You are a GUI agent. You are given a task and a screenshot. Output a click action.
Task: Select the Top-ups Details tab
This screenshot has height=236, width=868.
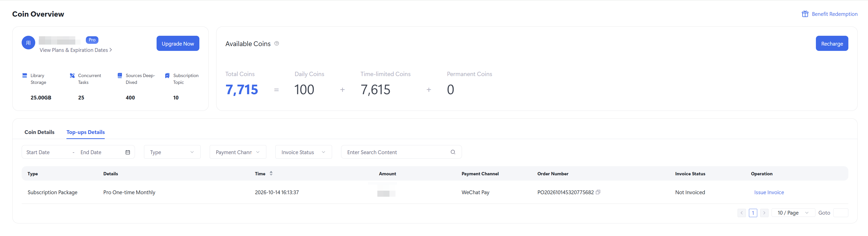86,132
